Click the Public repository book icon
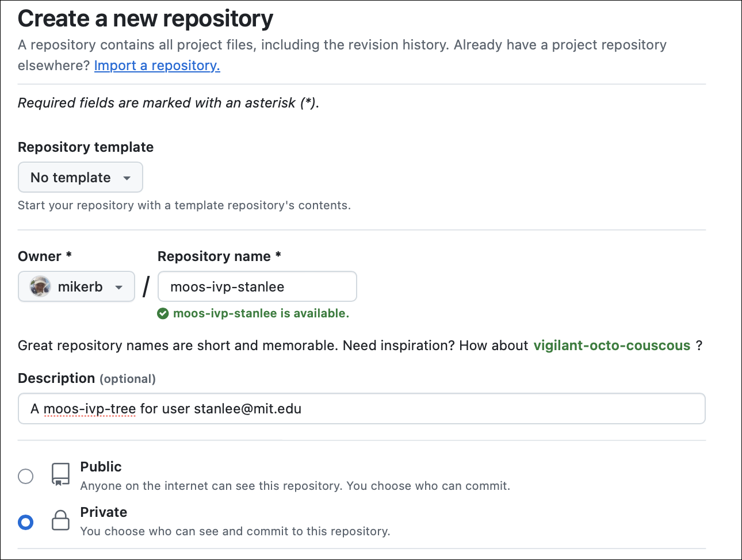Viewport: 742px width, 560px height. 60,474
